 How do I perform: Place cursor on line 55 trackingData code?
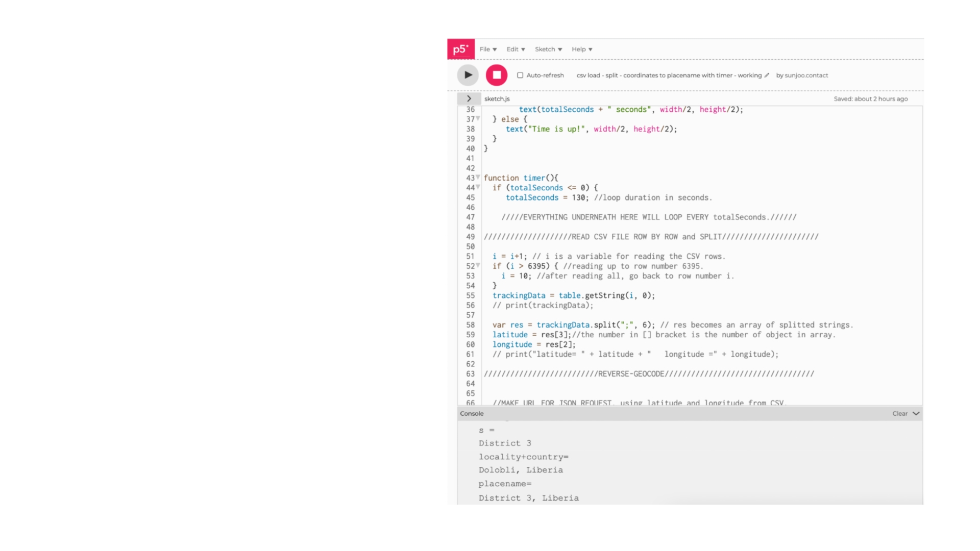point(573,295)
